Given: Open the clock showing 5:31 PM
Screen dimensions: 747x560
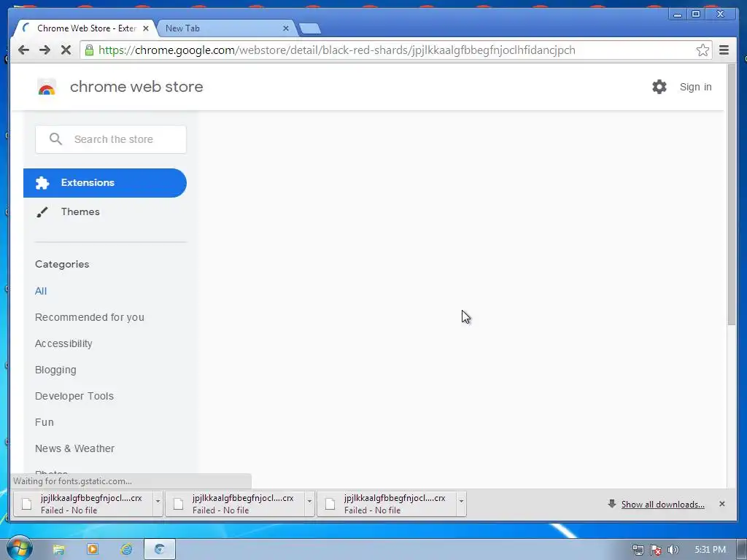Looking at the screenshot, I should 710,550.
